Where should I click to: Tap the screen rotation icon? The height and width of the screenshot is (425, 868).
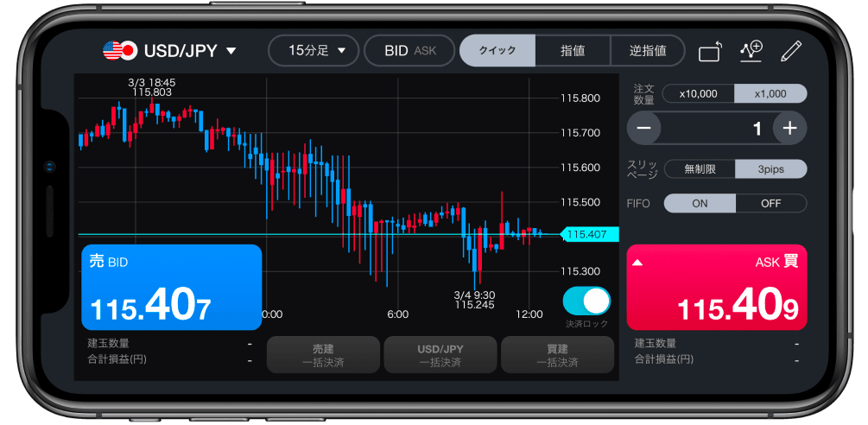710,52
